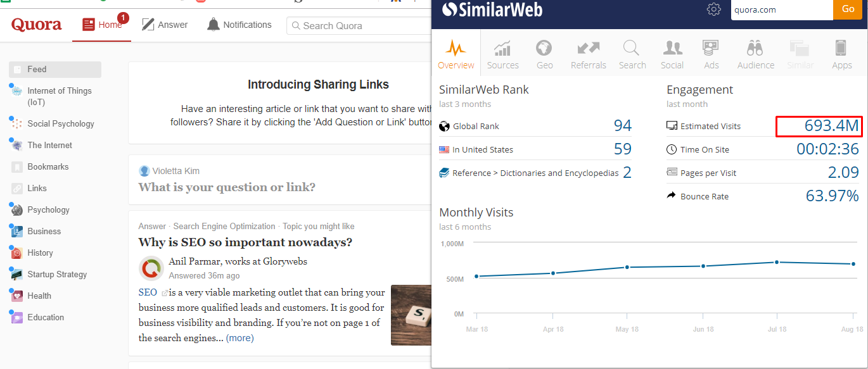Open Internet of Things (IoT) topic
Image resolution: width=868 pixels, height=369 pixels.
click(60, 96)
